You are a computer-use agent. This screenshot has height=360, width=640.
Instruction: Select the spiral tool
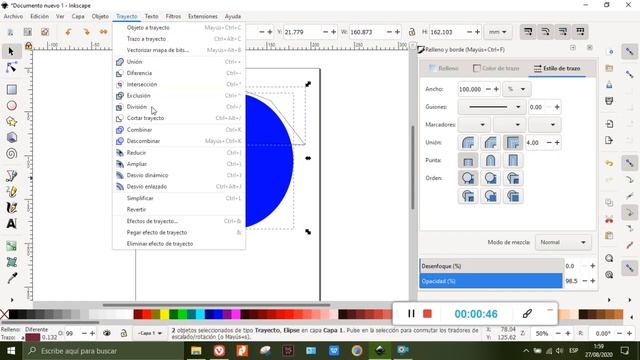[11, 153]
